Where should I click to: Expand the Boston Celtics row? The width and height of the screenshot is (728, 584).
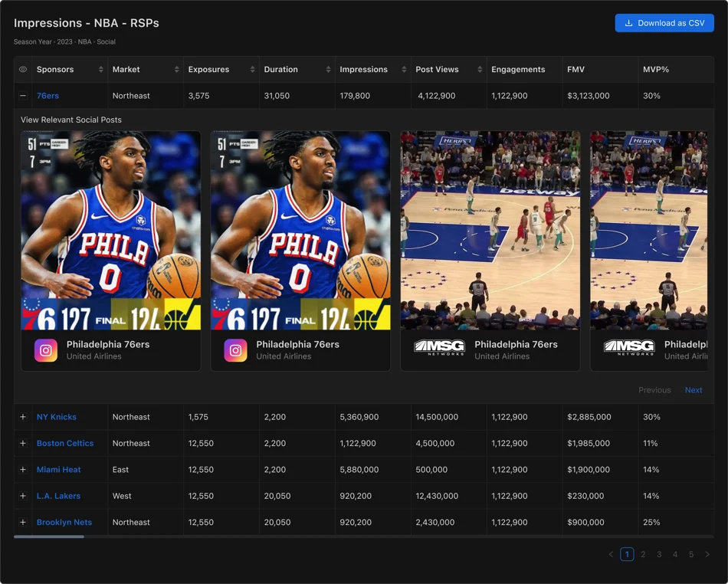point(23,443)
